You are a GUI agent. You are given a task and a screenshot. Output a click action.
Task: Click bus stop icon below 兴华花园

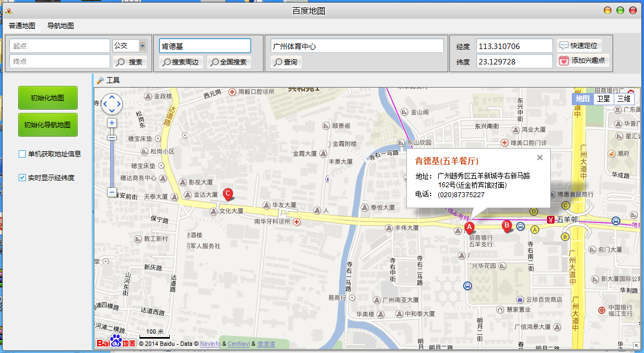coord(468,286)
